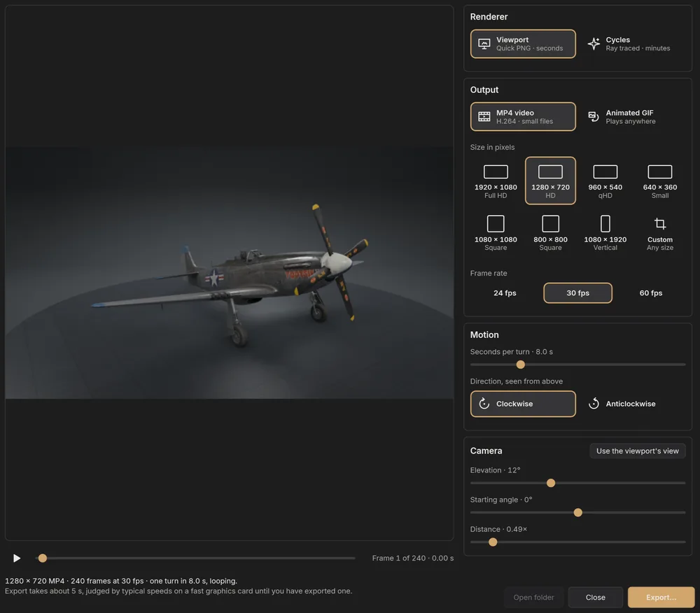
Task: Click the Open folder button
Action: point(533,598)
